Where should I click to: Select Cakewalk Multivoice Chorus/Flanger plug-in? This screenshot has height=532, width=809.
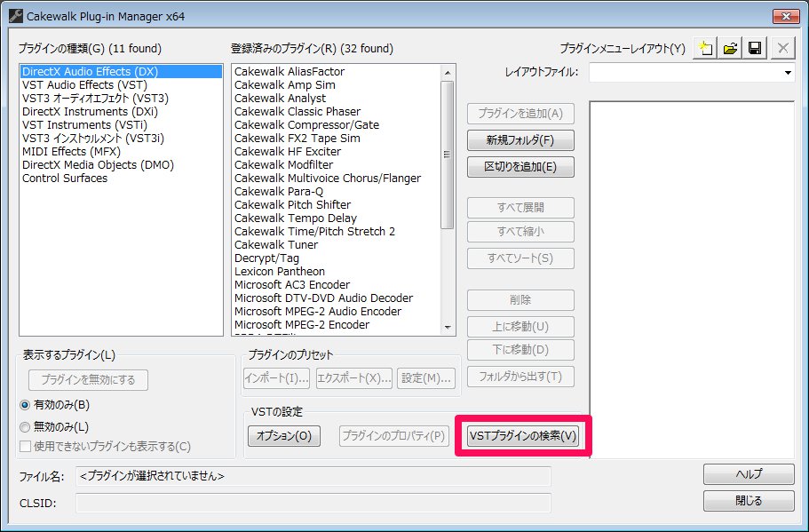click(x=337, y=179)
